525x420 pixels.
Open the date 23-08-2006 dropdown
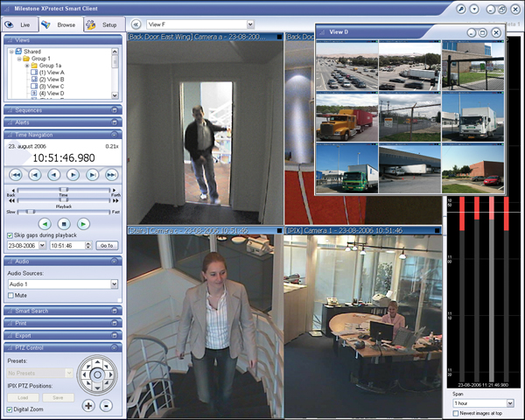42,246
